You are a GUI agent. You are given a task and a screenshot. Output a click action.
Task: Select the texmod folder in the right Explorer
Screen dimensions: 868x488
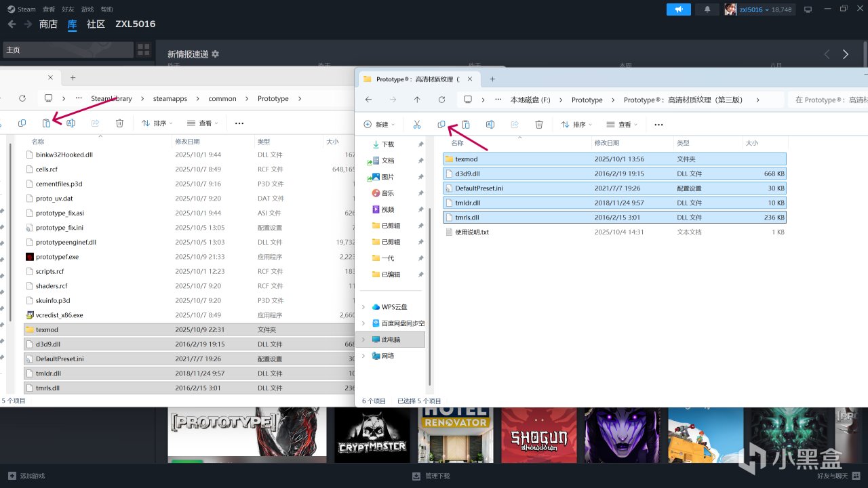(614, 159)
